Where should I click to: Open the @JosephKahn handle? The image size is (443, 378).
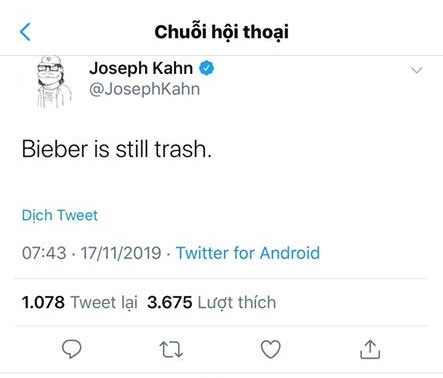pyautogui.click(x=145, y=89)
